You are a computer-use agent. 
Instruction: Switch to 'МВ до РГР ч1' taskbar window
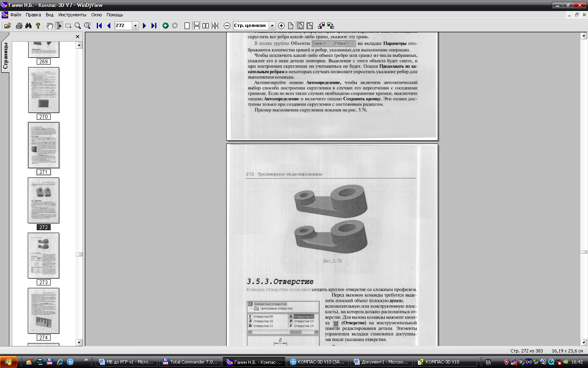pyautogui.click(x=127, y=362)
